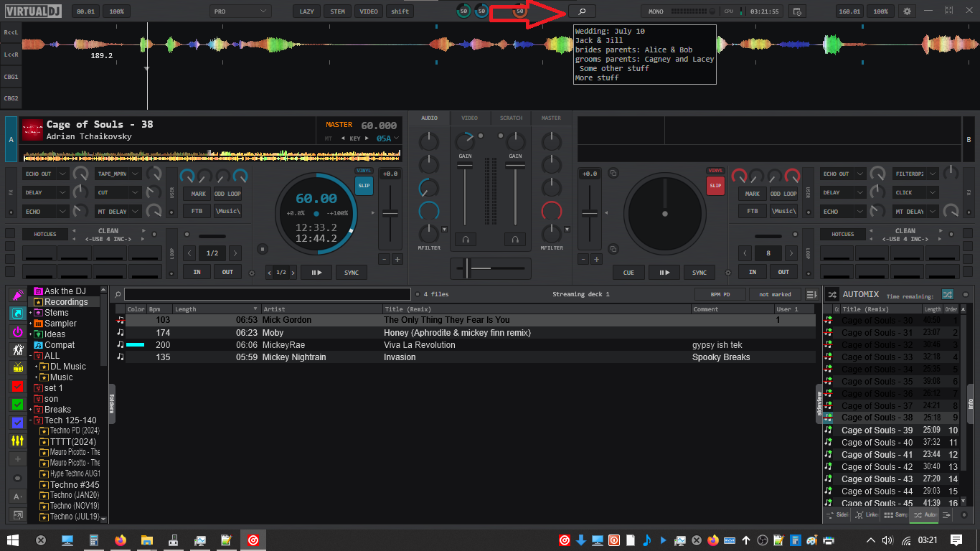The width and height of the screenshot is (980, 551).
Task: Click the yellow drum sidebar icon
Action: (x=18, y=368)
